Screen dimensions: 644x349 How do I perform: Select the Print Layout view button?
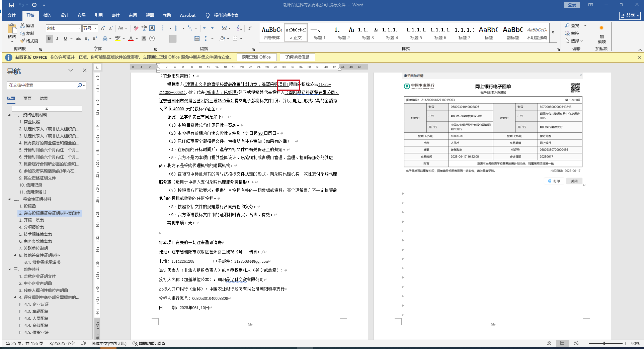point(562,343)
